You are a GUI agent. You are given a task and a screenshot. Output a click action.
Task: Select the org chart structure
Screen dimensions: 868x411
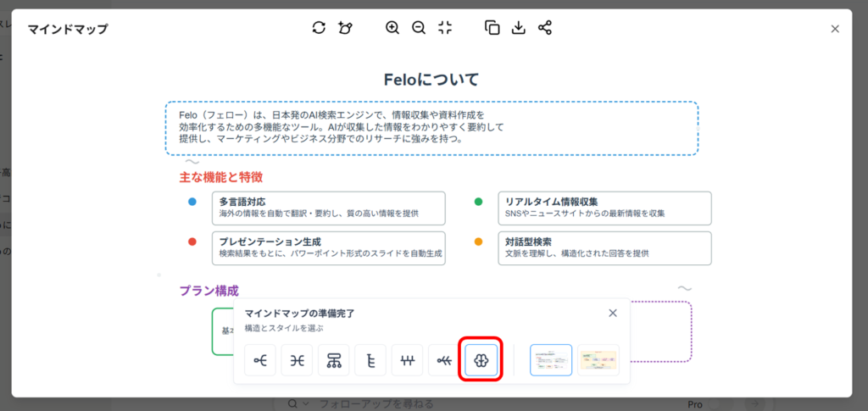334,360
